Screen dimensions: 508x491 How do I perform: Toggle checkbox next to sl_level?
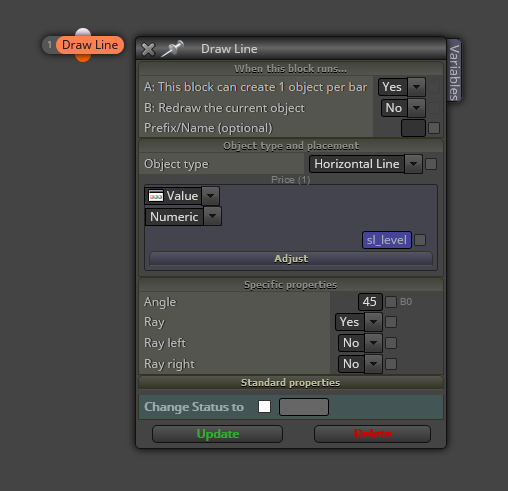[x=420, y=240]
